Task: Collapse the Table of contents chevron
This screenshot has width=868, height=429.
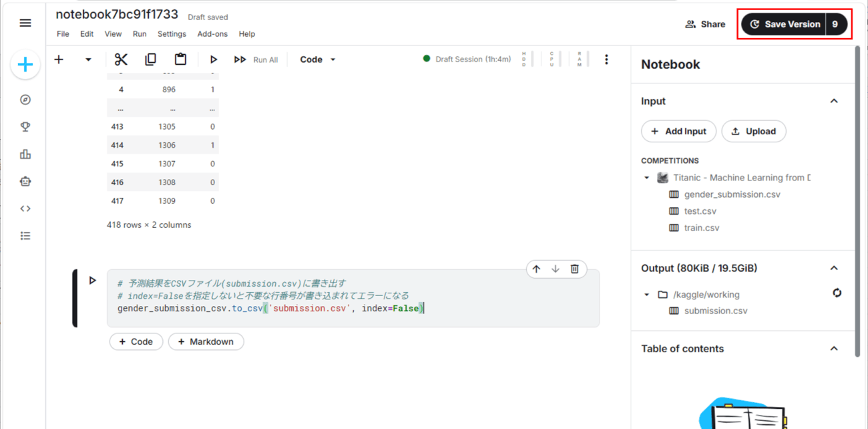Action: coord(834,348)
